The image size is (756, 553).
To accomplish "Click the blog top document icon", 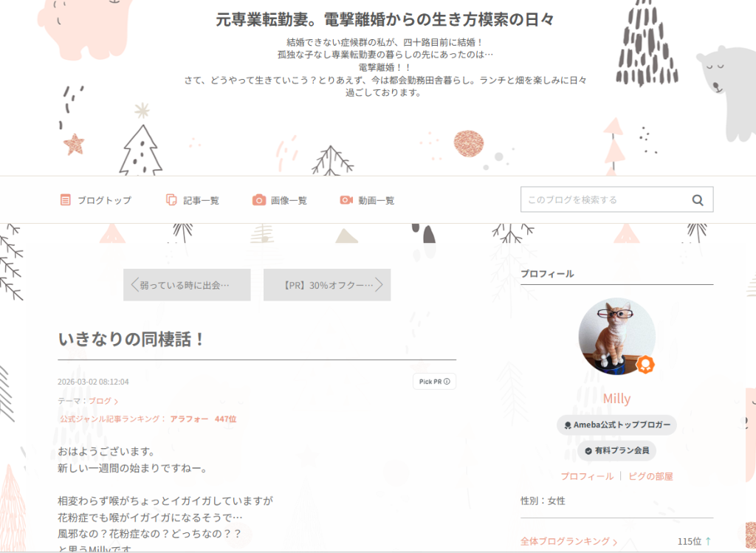I will [x=66, y=200].
